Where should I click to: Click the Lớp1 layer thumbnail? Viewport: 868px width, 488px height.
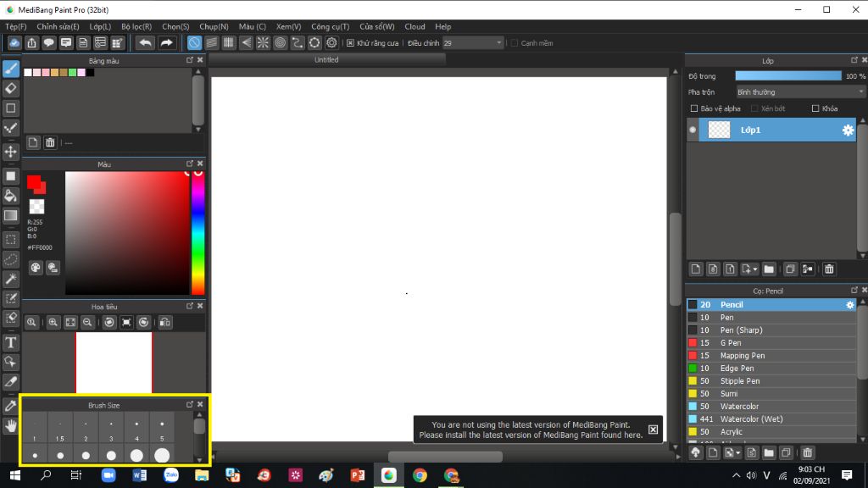pos(719,130)
